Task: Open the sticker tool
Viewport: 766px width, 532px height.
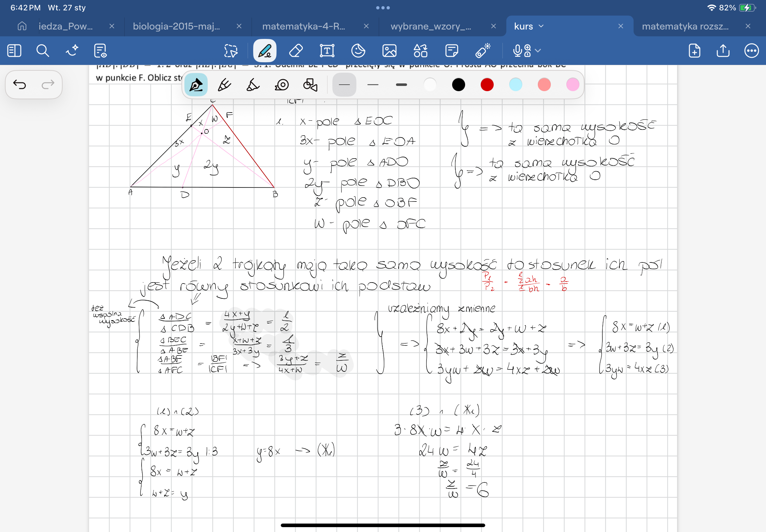Action: pyautogui.click(x=358, y=51)
